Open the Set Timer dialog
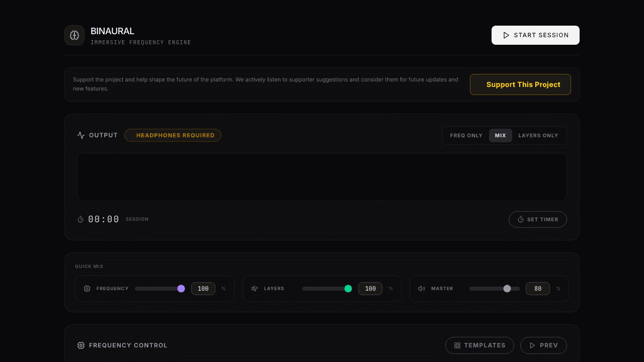Viewport: 644px width, 362px height. point(538,220)
